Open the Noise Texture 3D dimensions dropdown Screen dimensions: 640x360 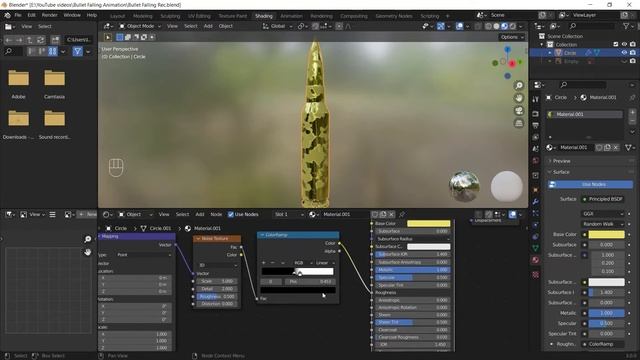[x=218, y=265]
